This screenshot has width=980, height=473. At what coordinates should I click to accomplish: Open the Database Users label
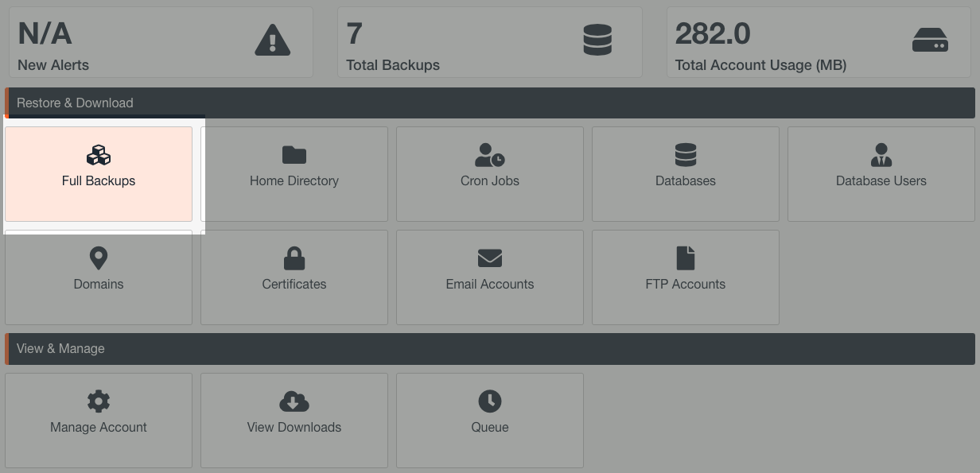881,180
